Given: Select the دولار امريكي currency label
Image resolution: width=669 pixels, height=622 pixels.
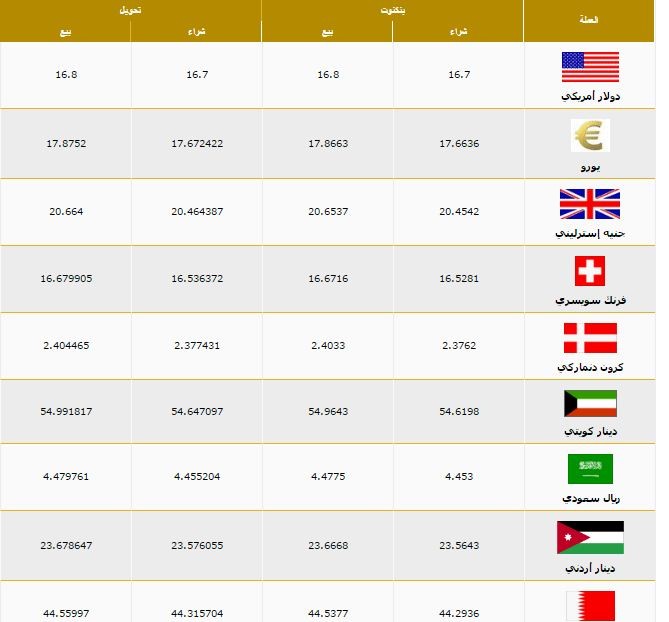Looking at the screenshot, I should coord(590,97).
